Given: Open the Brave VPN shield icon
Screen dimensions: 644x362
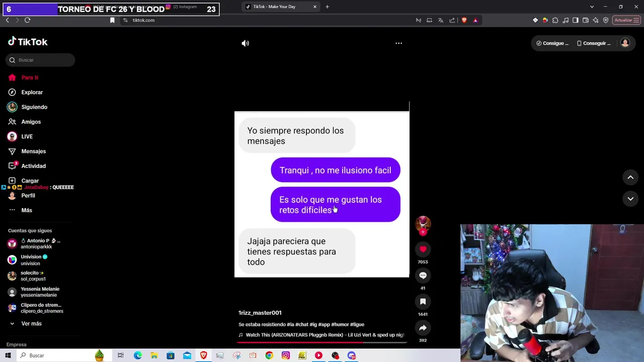Looking at the screenshot, I should coord(606,20).
